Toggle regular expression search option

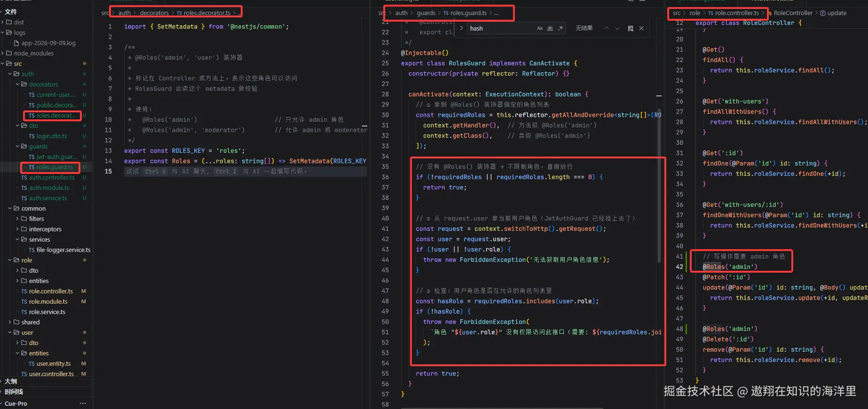[560, 28]
